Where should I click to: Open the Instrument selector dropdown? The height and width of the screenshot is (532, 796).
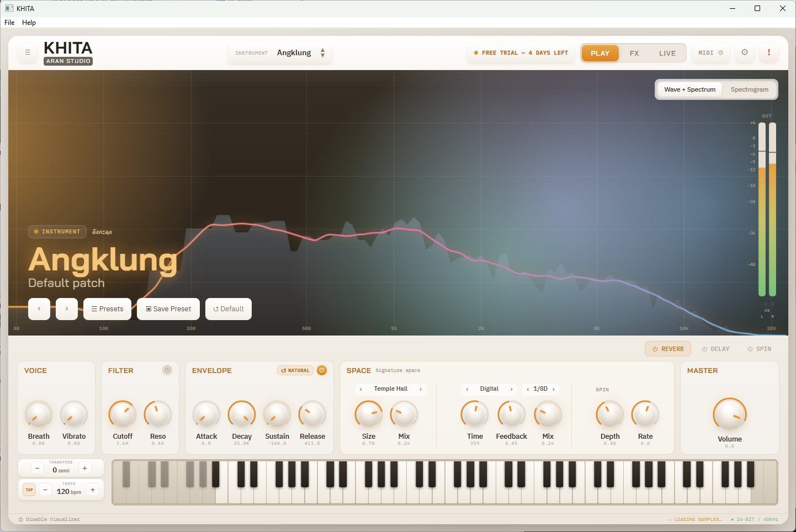click(280, 53)
